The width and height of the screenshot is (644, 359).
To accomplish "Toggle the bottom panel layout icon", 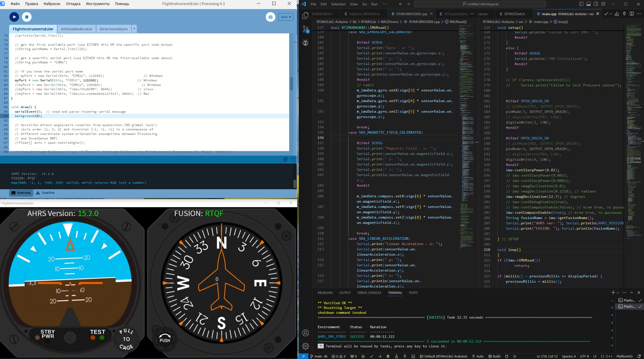I will click(589, 4).
